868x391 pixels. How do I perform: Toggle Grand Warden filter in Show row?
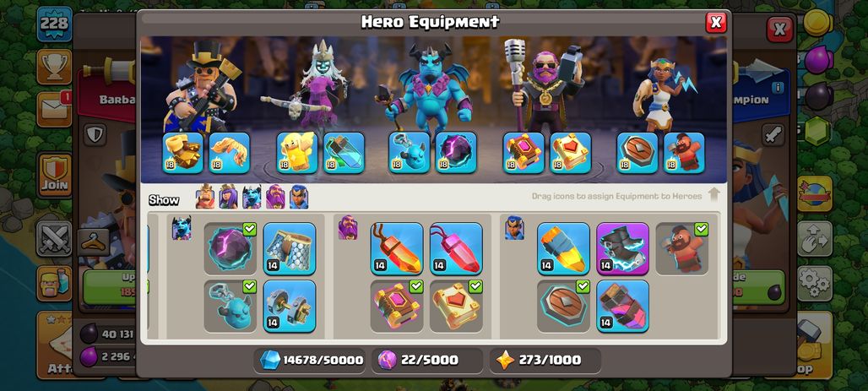(x=275, y=197)
